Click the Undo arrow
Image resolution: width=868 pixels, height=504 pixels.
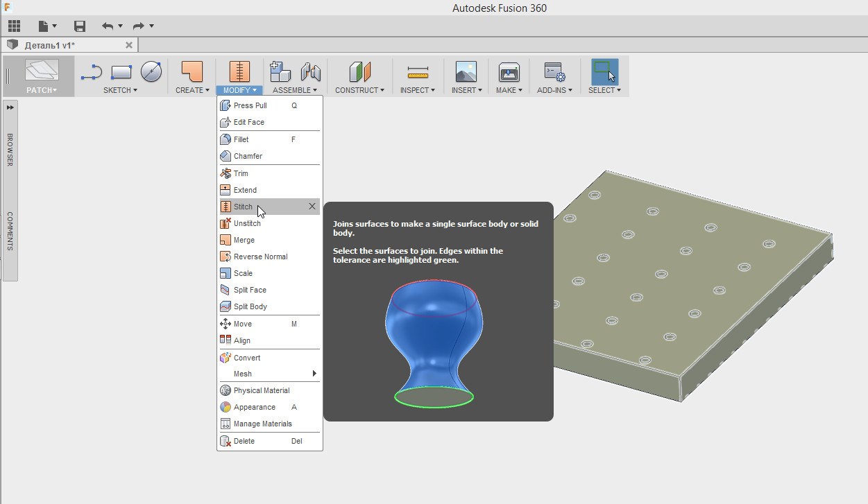coord(108,26)
